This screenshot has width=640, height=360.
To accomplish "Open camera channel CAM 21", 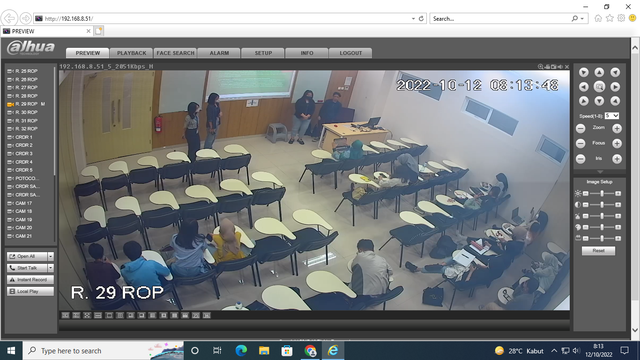I will (20, 236).
